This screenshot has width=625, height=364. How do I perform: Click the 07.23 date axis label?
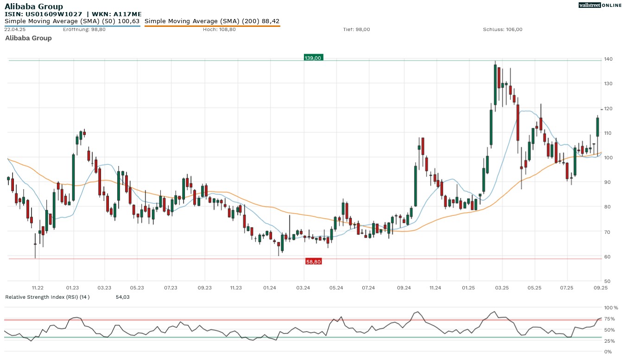(171, 288)
